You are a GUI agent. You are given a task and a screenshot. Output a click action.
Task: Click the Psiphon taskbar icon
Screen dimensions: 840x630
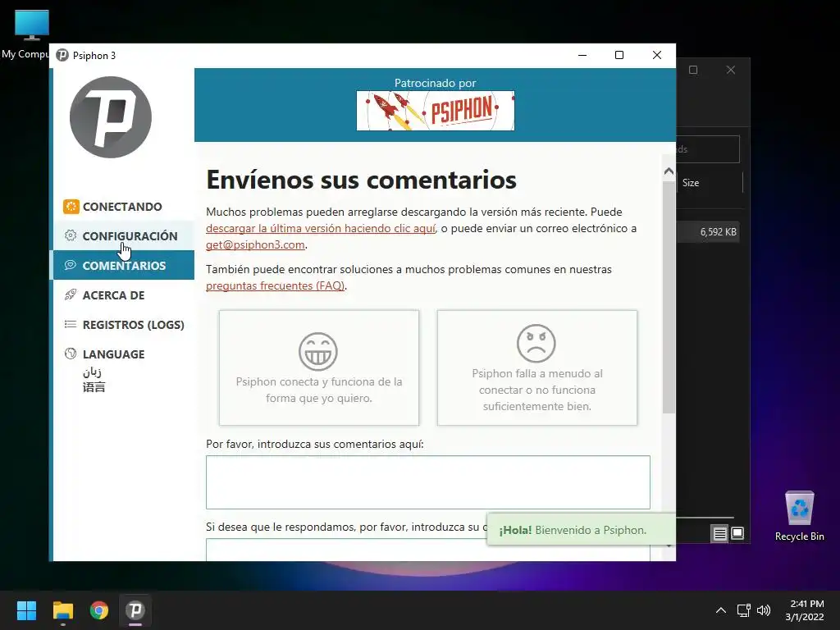click(135, 610)
